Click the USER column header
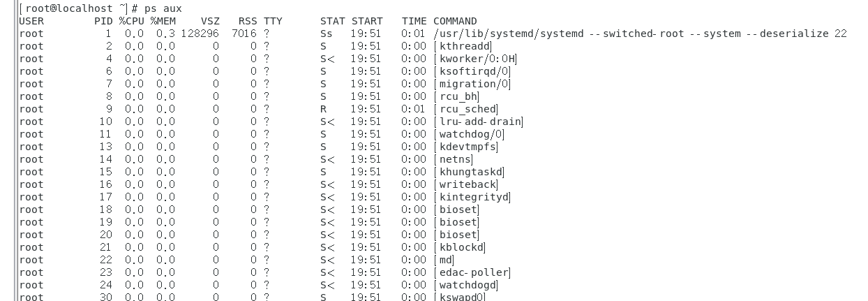This screenshot has height=301, width=868. point(31,21)
